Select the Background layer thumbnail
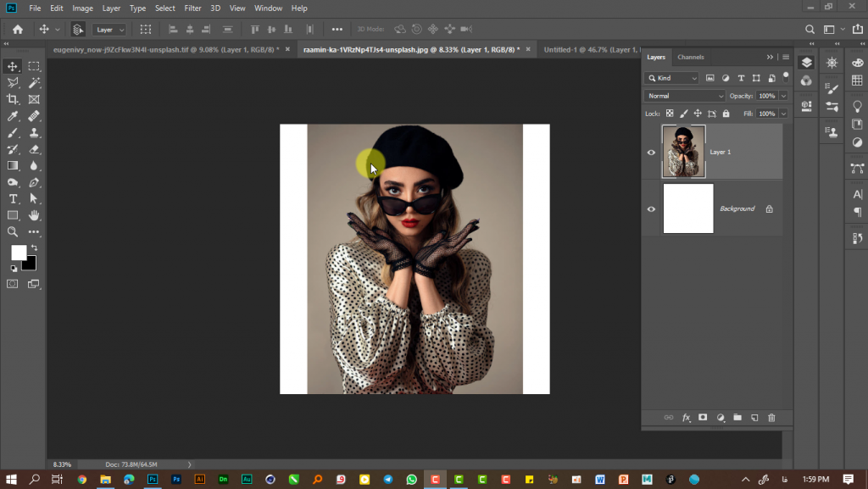The width and height of the screenshot is (868, 489). [688, 208]
